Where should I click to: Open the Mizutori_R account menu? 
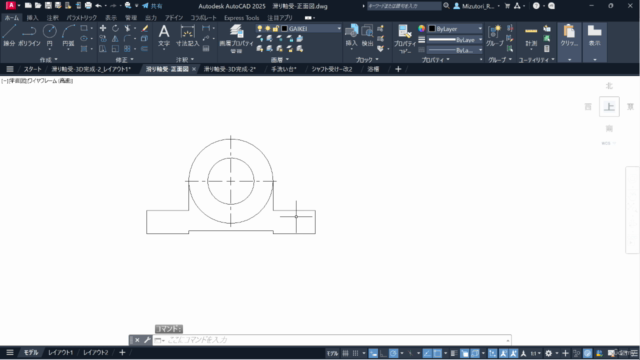pyautogui.click(x=477, y=6)
